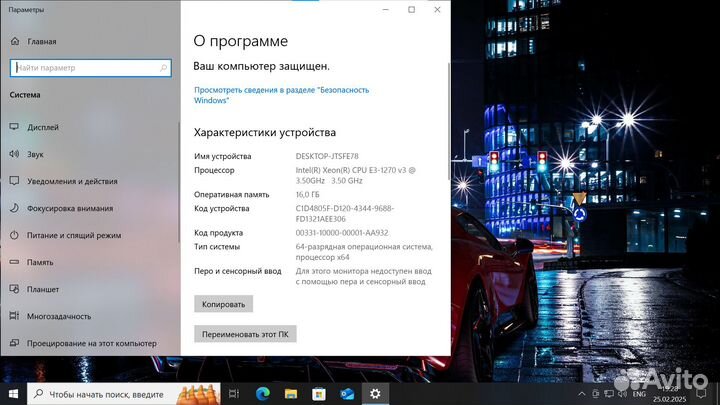Click the Система sidebar heading

click(25, 95)
